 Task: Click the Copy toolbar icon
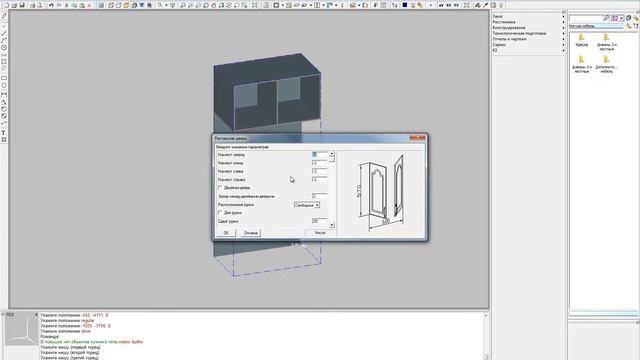[x=74, y=5]
